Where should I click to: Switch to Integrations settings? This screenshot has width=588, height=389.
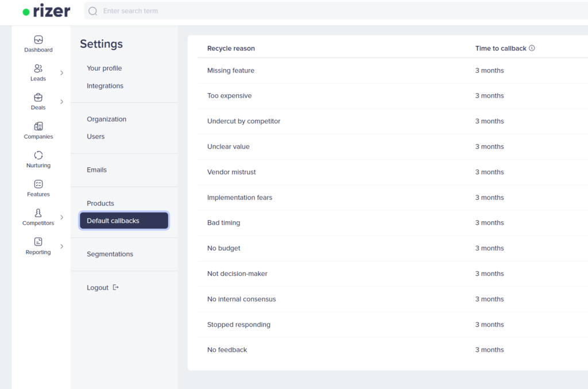(105, 86)
